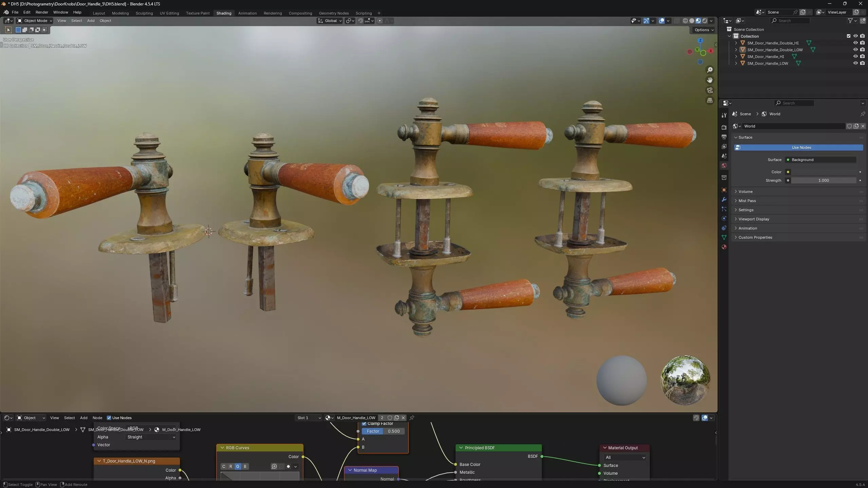This screenshot has width=868, height=488.
Task: Select rendered viewport shading mode icon
Action: (705, 21)
